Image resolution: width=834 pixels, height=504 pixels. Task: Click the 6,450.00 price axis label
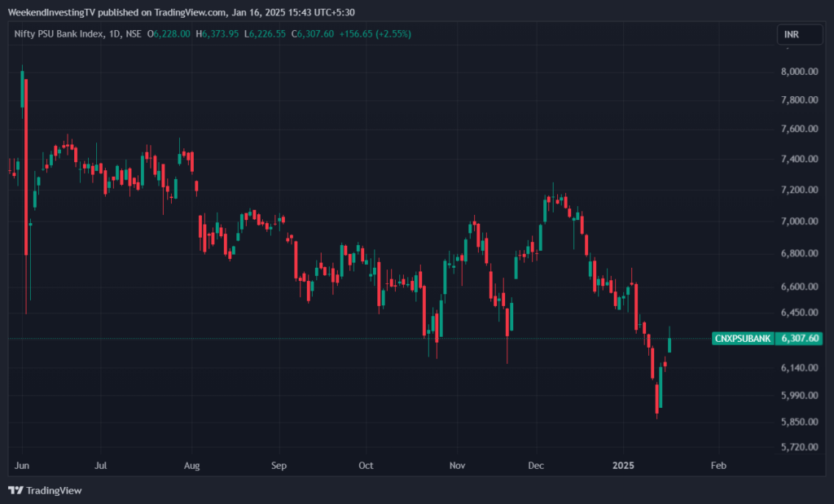800,313
